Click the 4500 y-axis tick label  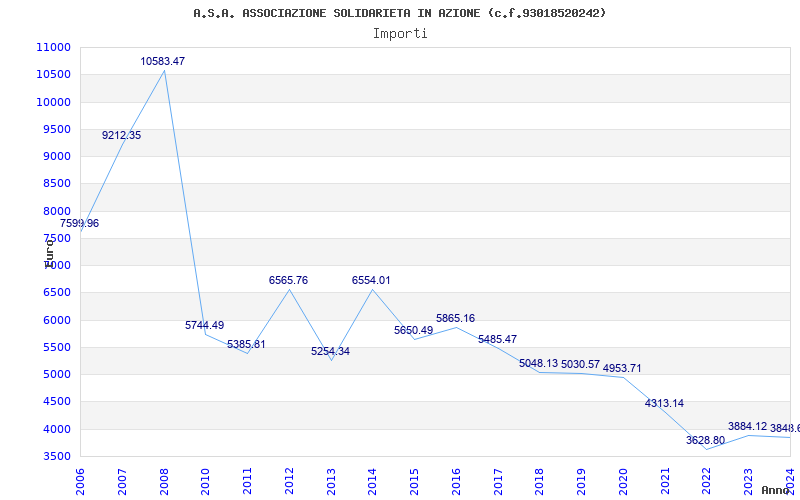pos(56,402)
